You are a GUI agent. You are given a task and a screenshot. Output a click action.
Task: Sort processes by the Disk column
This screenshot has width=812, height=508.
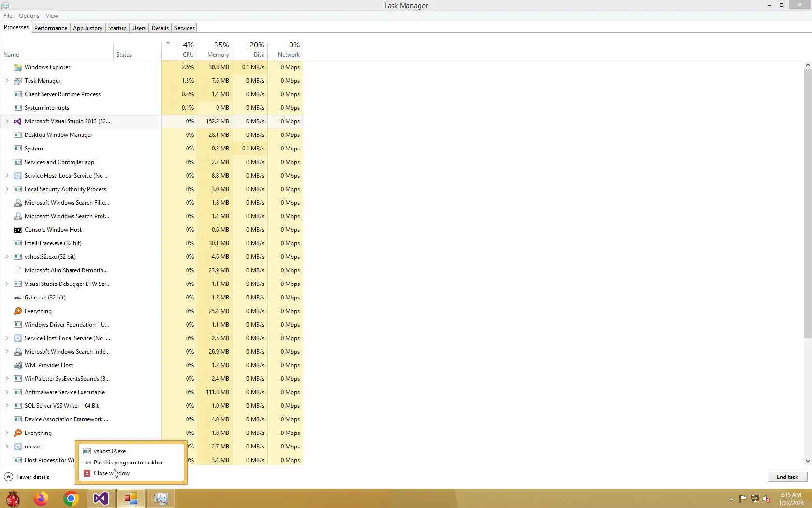tap(250, 49)
